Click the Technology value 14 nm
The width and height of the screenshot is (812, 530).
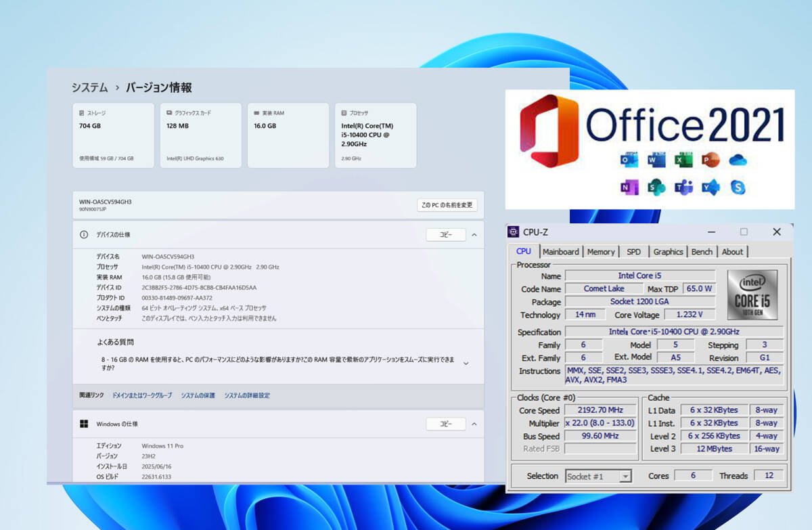[x=586, y=315]
